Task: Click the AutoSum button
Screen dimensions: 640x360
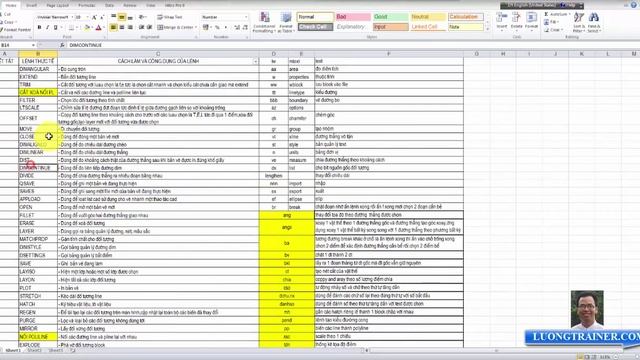Action: (x=556, y=14)
